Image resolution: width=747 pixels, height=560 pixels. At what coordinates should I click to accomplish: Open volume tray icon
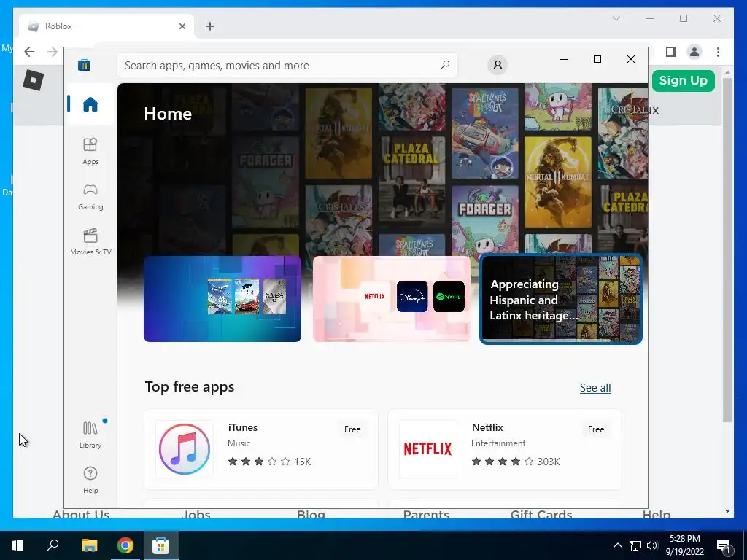[652, 545]
